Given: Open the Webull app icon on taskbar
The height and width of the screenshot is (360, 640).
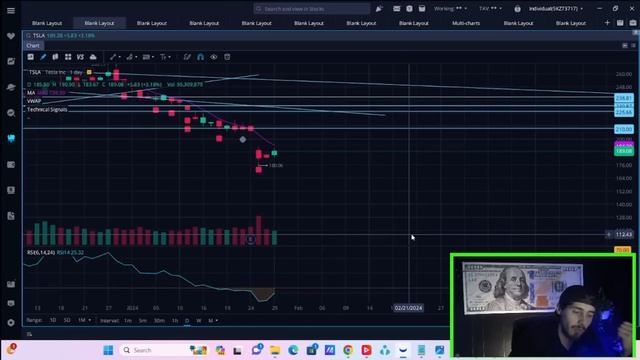Looking at the screenshot, I should (403, 350).
